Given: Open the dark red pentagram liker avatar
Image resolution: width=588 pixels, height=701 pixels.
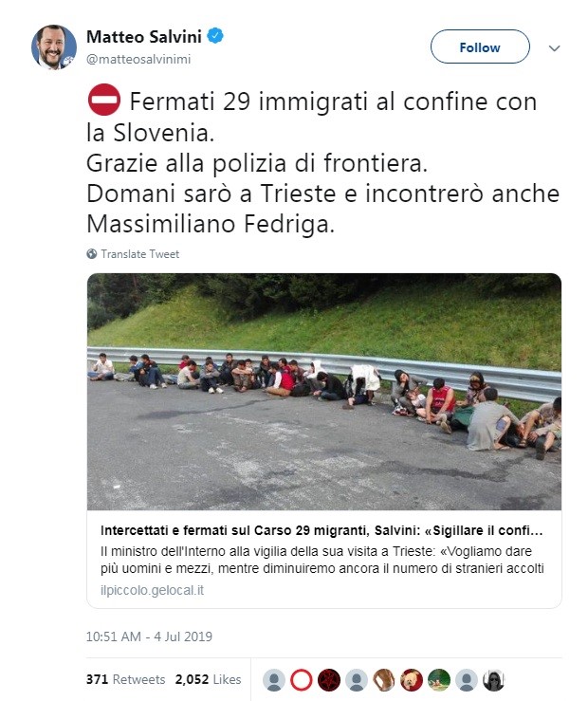Looking at the screenshot, I should tap(329, 680).
